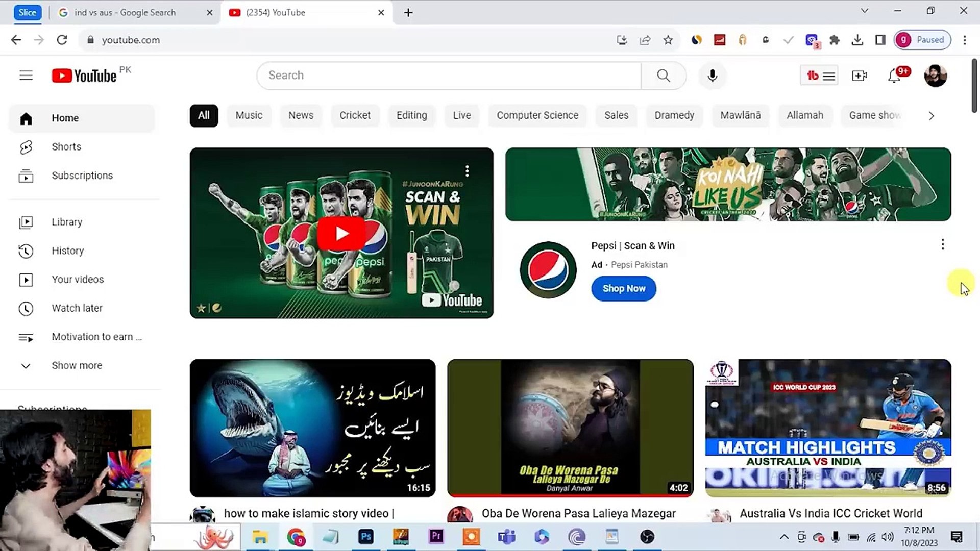Open the browser downloads icon
Image resolution: width=980 pixels, height=551 pixels.
[857, 40]
